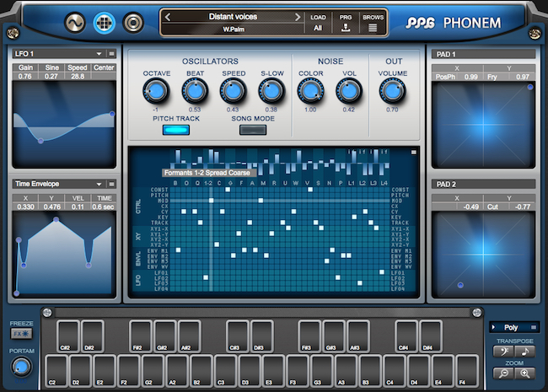The image size is (548, 392).
Task: Adjust the S-LOW knob
Action: click(271, 91)
